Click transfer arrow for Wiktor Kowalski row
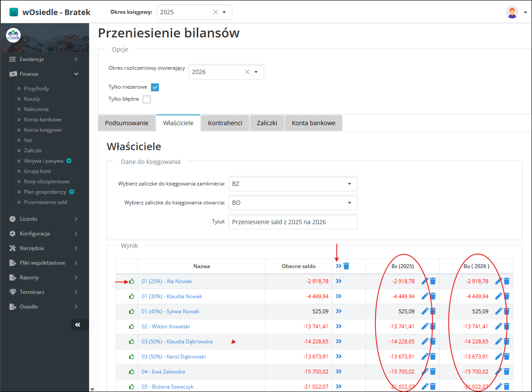Viewport: 532px width, 392px height. pyautogui.click(x=339, y=326)
